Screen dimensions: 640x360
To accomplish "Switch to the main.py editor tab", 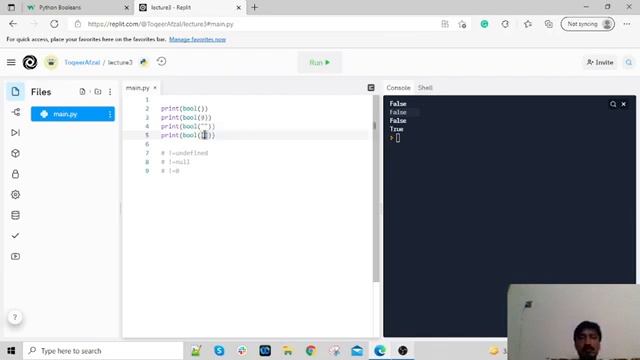I will 138,88.
